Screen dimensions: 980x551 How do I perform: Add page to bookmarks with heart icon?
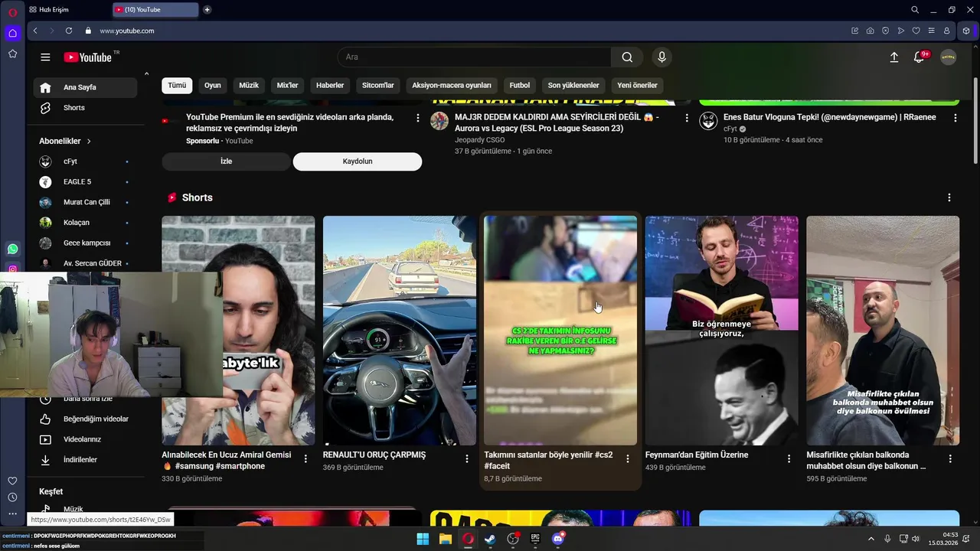tap(916, 31)
